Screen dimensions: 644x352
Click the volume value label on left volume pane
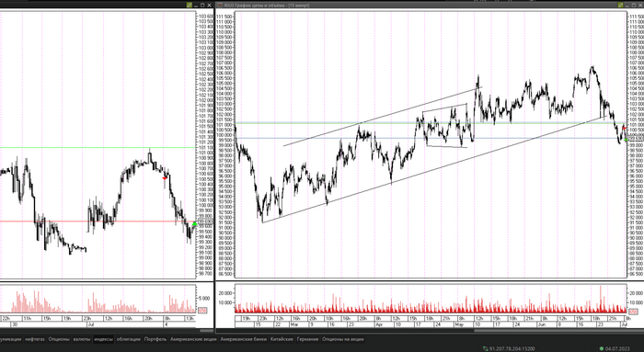tap(202, 311)
